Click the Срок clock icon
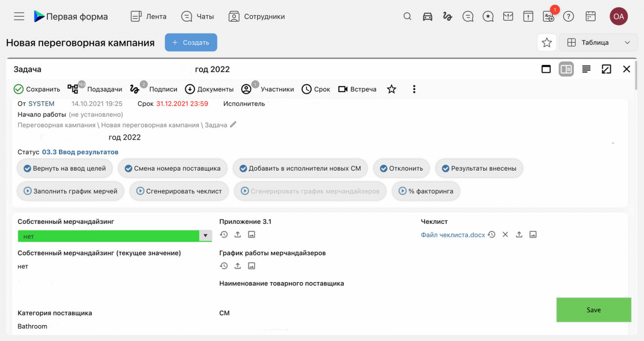This screenshot has height=341, width=644. 306,89
